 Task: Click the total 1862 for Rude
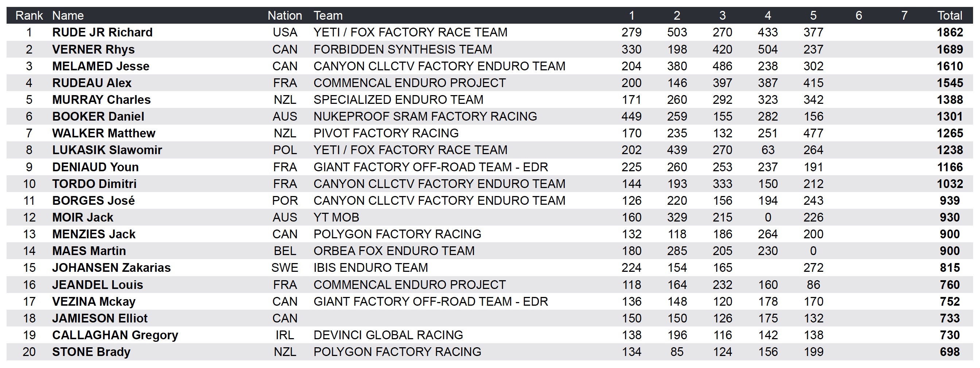(x=950, y=32)
